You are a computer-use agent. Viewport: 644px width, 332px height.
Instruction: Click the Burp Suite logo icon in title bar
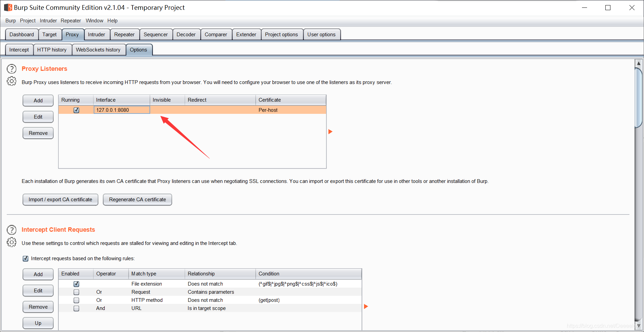pyautogui.click(x=8, y=7)
